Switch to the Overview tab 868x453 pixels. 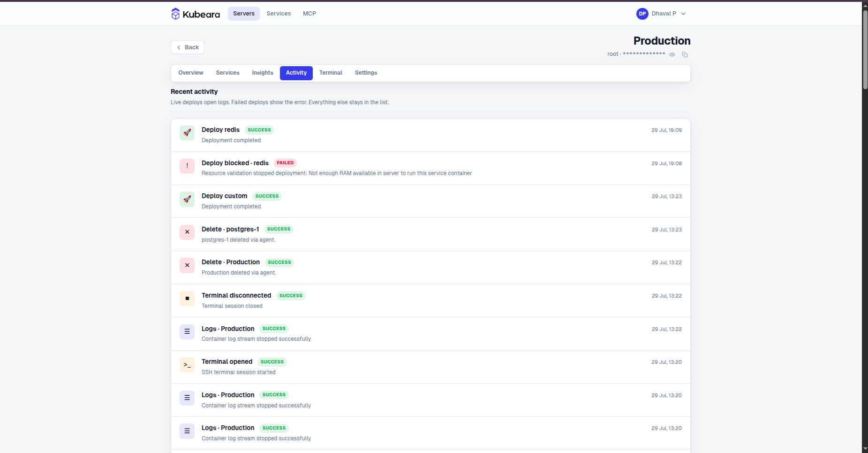click(191, 73)
